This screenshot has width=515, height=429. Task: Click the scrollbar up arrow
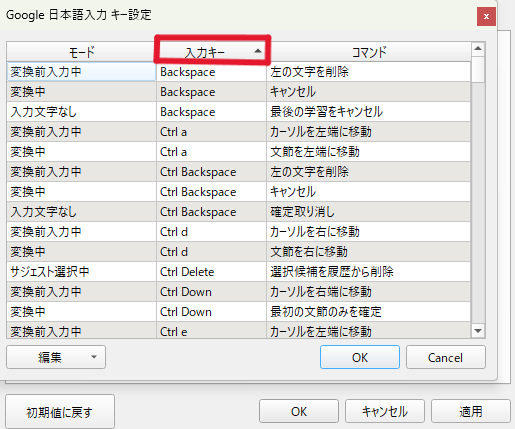[x=478, y=49]
